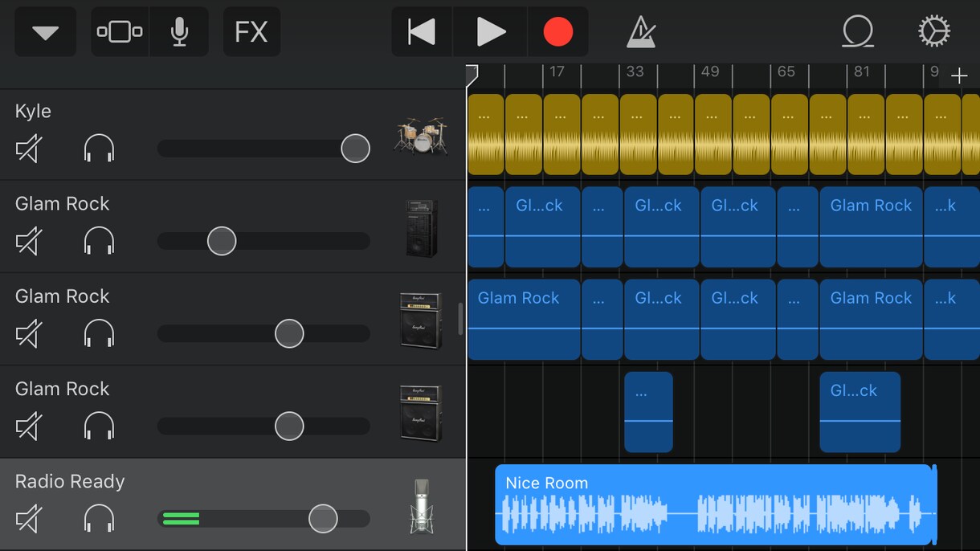980x551 pixels.
Task: Toggle the metronome
Action: pos(640,32)
